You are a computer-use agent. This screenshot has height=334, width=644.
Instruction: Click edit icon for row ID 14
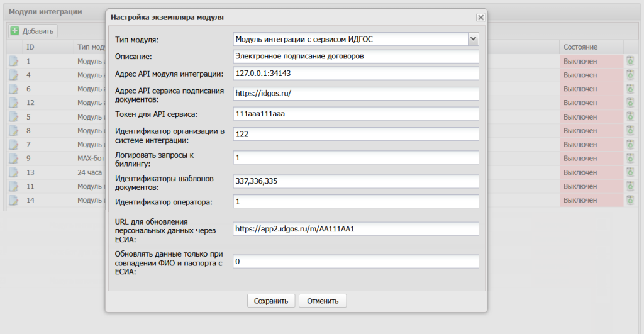click(x=14, y=201)
